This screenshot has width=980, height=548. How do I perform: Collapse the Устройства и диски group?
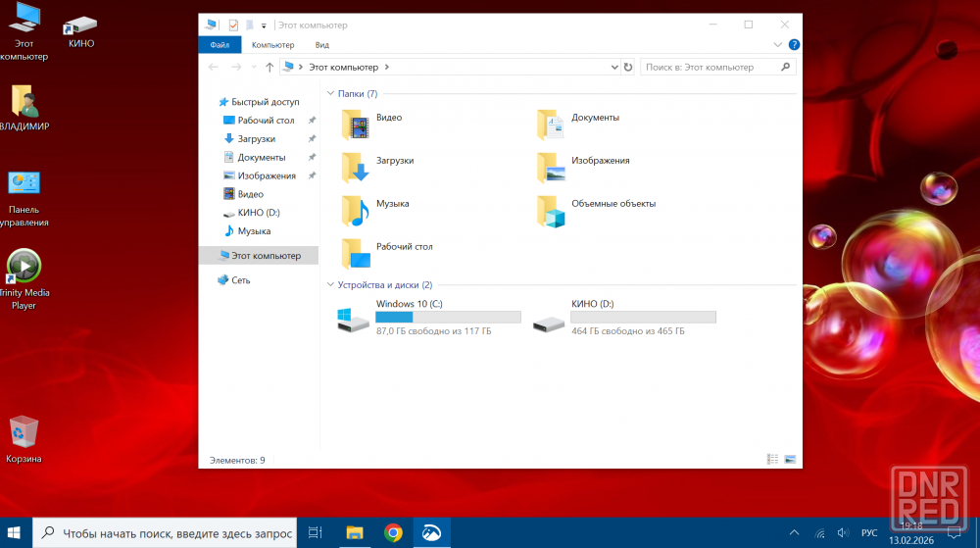329,285
